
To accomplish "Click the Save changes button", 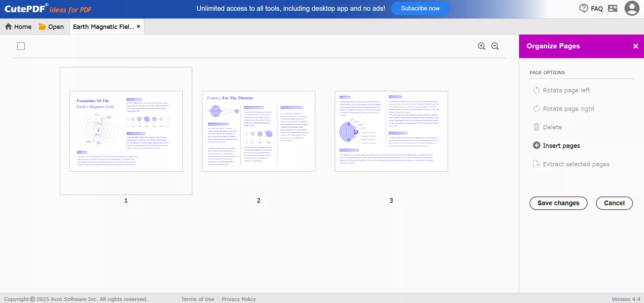I will click(x=558, y=203).
